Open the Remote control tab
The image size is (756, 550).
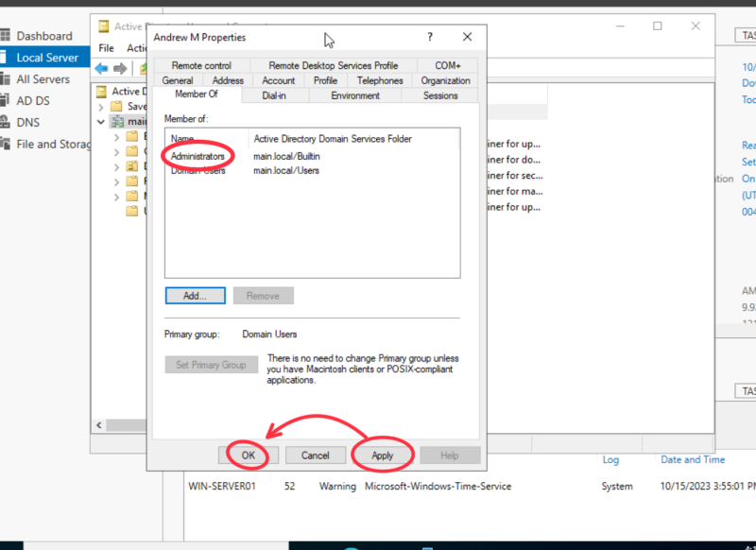[x=201, y=66]
